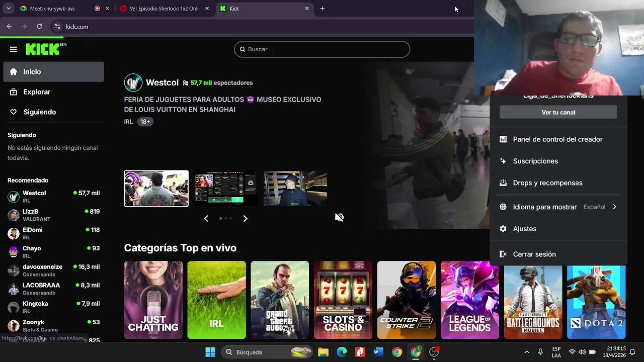The height and width of the screenshot is (362, 644).
Task: Click the Kick logo
Action: (46, 49)
